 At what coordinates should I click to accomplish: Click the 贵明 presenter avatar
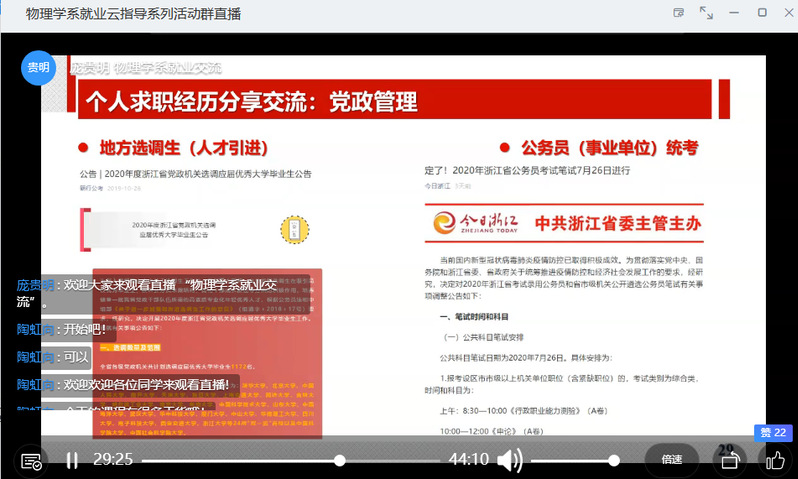pos(38,68)
